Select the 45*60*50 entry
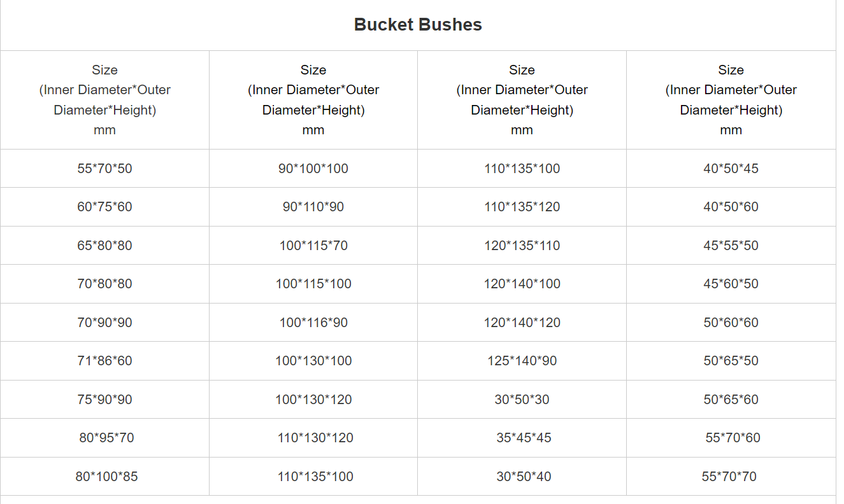The width and height of the screenshot is (844, 504). tap(731, 284)
